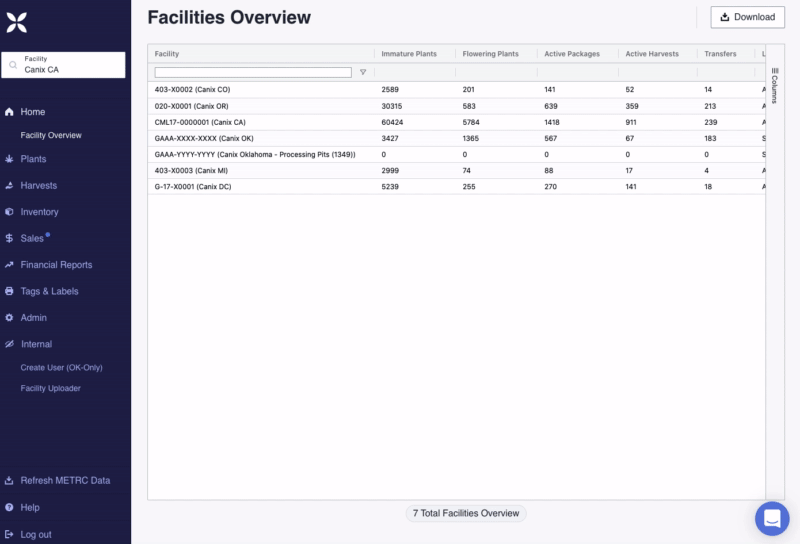This screenshot has width=800, height=544.
Task: Open the Internal menu
Action: click(x=36, y=344)
